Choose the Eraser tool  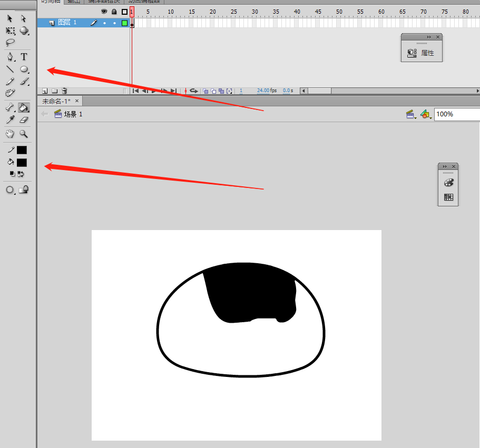pos(24,120)
